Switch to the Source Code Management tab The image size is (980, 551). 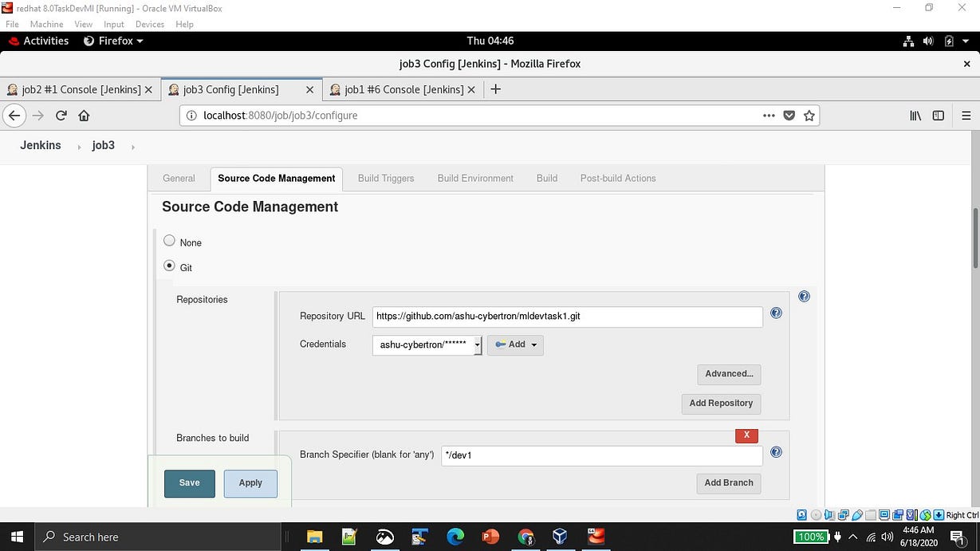(277, 179)
